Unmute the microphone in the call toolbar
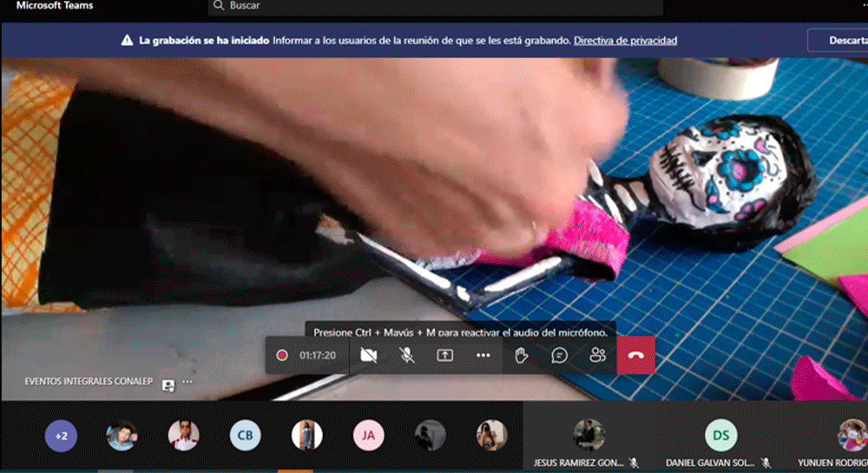The width and height of the screenshot is (868, 473). [x=406, y=355]
